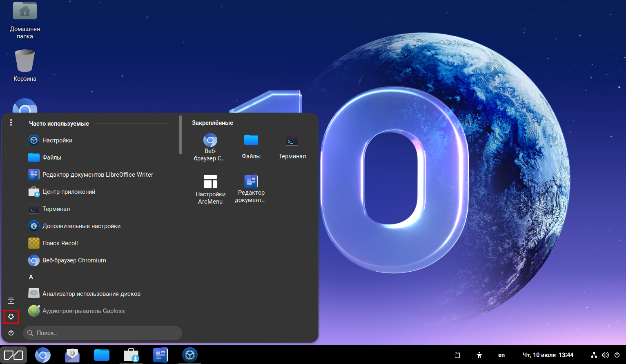This screenshot has height=364, width=626.
Task: Click the Поиск search field
Action: [x=102, y=333]
